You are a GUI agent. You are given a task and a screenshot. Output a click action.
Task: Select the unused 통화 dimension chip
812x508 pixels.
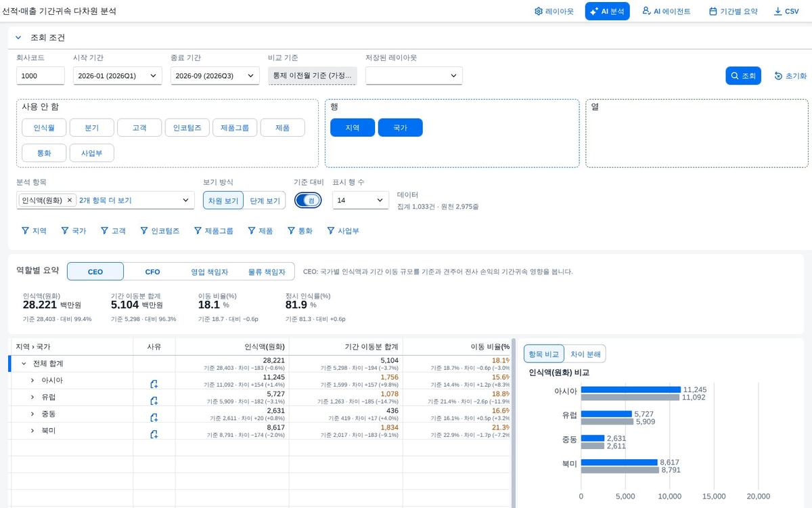pyautogui.click(x=44, y=152)
